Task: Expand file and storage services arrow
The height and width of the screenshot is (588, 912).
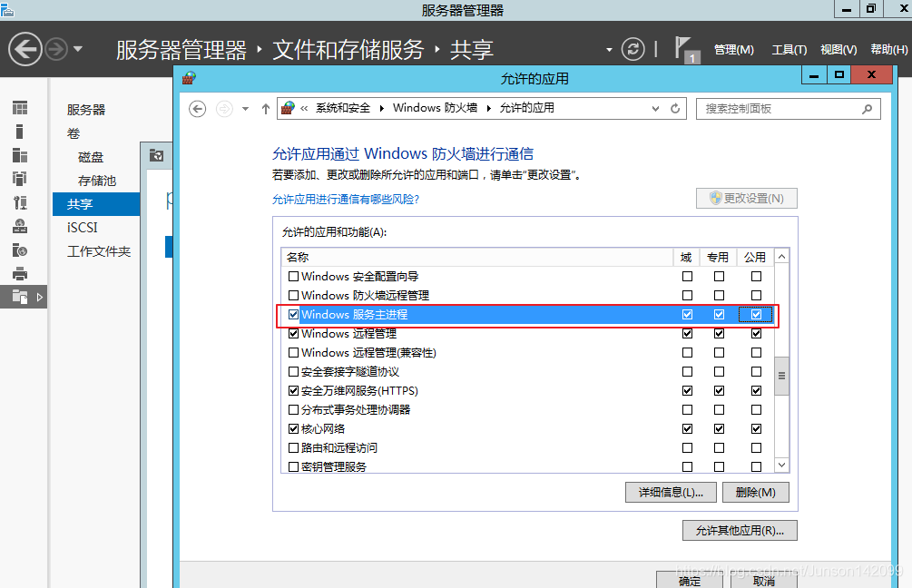Action: (40, 298)
